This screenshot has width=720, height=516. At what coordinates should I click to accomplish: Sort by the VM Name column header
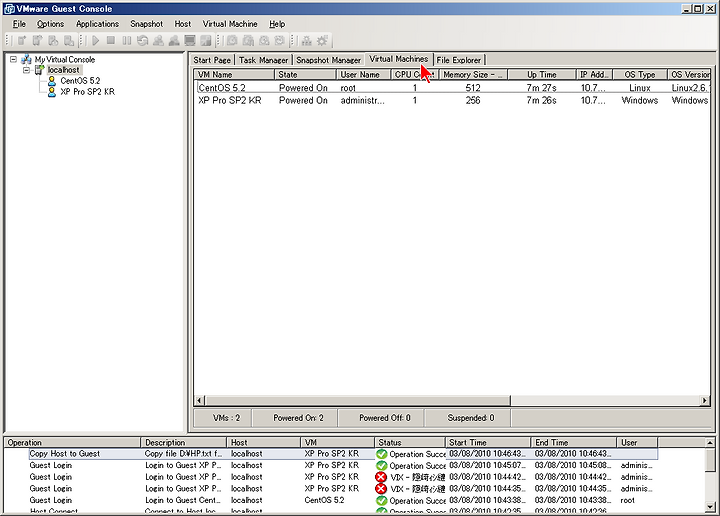234,74
